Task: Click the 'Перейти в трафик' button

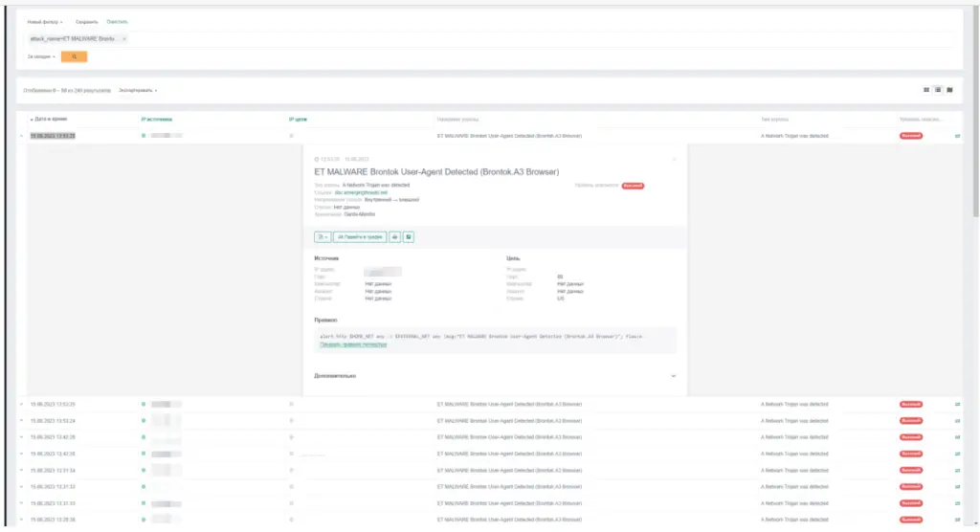Action: click(x=360, y=237)
